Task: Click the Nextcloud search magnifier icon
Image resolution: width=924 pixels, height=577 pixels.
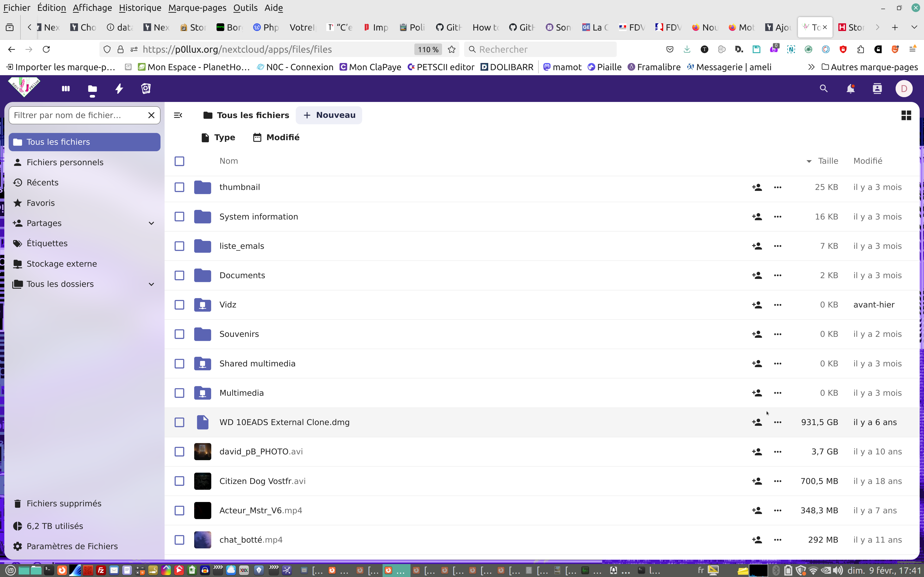Action: [824, 89]
